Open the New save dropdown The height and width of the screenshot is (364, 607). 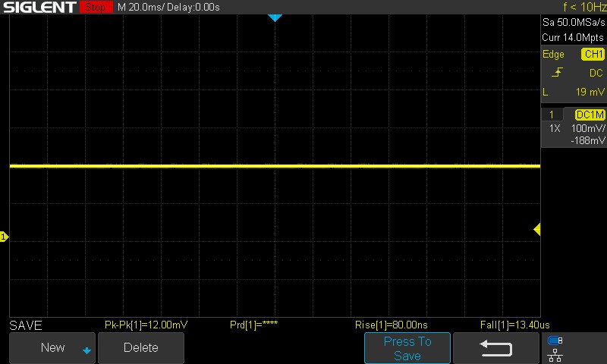(52, 348)
